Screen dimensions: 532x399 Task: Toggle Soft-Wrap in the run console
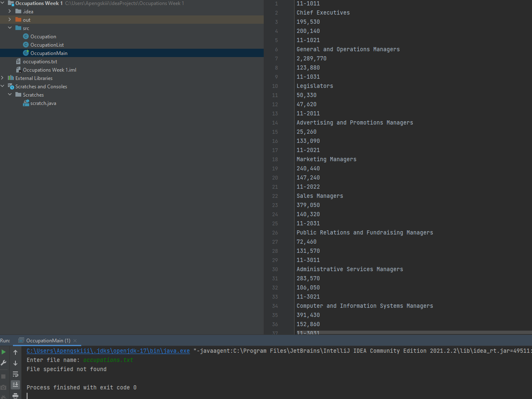[15, 374]
